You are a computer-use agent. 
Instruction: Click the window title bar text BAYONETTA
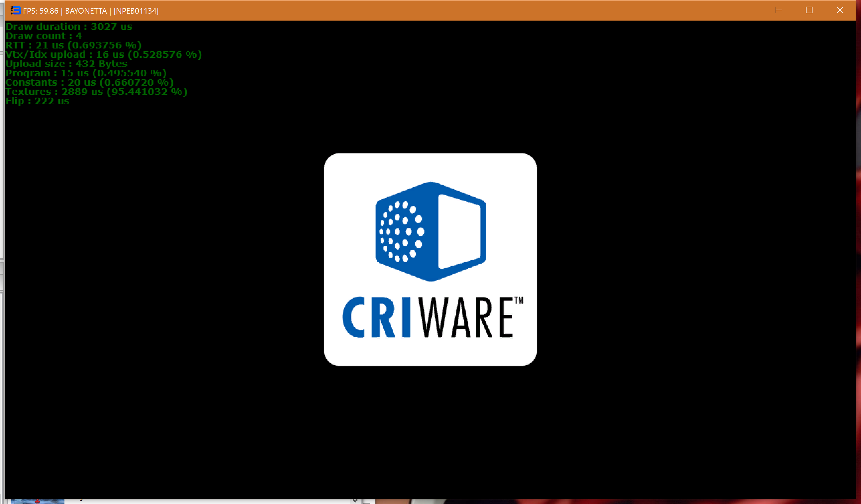(86, 11)
